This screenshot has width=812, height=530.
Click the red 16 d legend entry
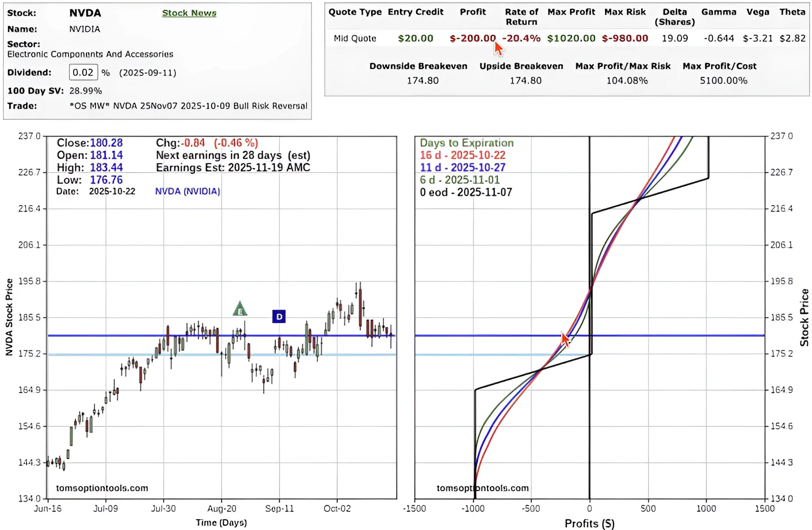[x=462, y=155]
